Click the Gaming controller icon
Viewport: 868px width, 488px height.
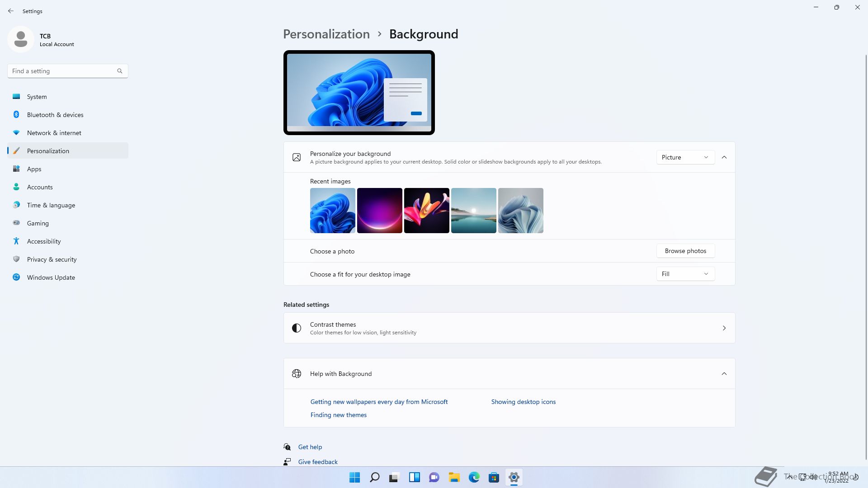(16, 223)
